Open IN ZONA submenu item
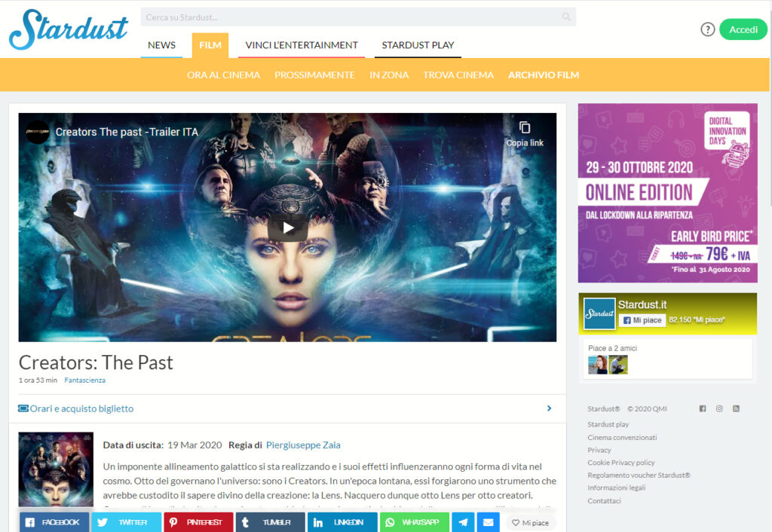The image size is (772, 532). point(389,75)
